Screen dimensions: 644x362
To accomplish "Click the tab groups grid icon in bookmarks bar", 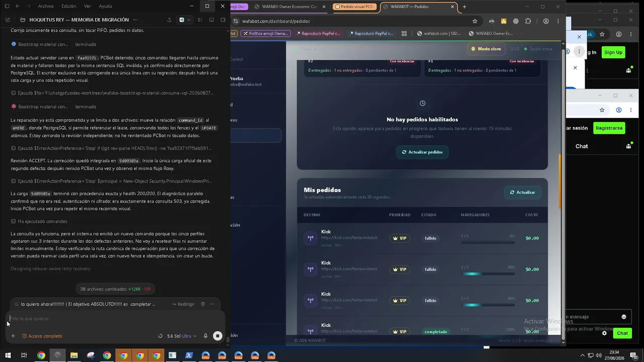I will 404,34.
